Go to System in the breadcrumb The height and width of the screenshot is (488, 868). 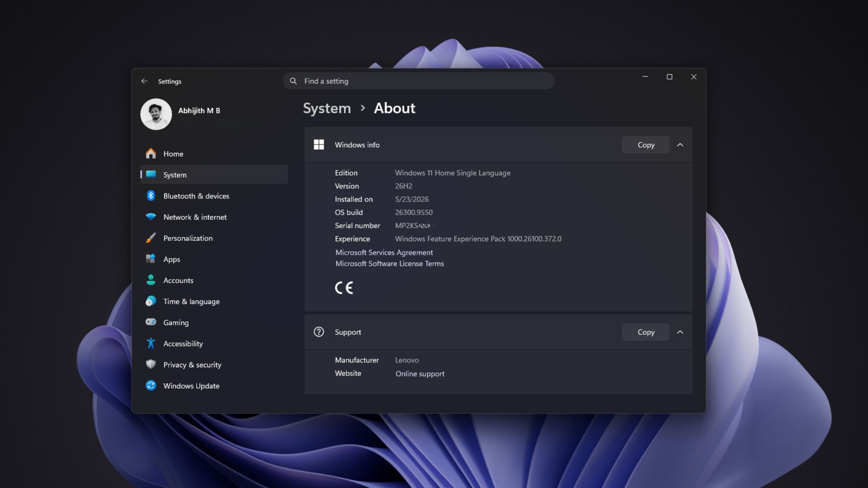[327, 108]
